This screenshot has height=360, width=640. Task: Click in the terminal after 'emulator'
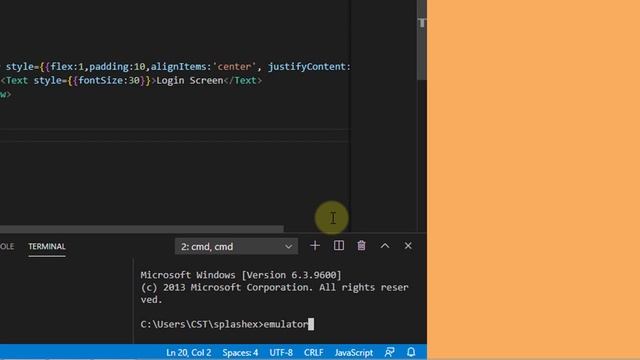pos(311,324)
